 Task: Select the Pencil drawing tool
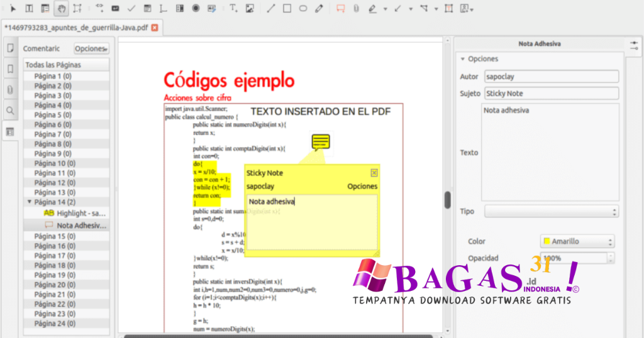click(x=319, y=8)
